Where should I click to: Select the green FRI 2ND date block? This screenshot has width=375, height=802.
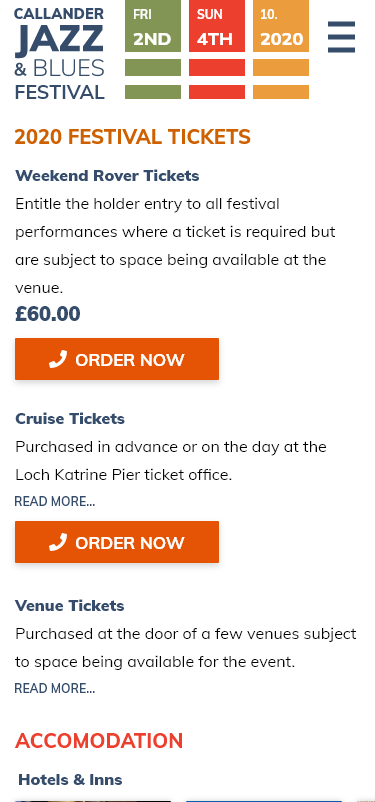(x=153, y=26)
